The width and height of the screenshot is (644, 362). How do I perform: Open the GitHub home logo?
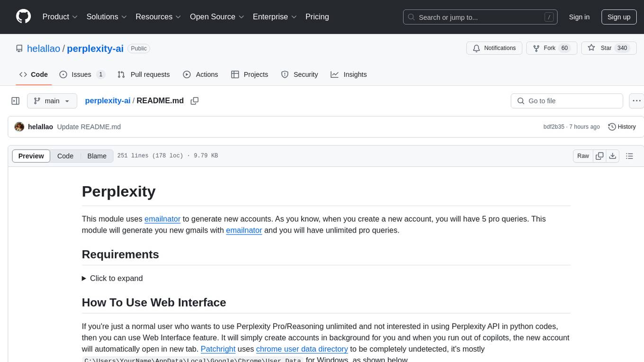(x=23, y=17)
